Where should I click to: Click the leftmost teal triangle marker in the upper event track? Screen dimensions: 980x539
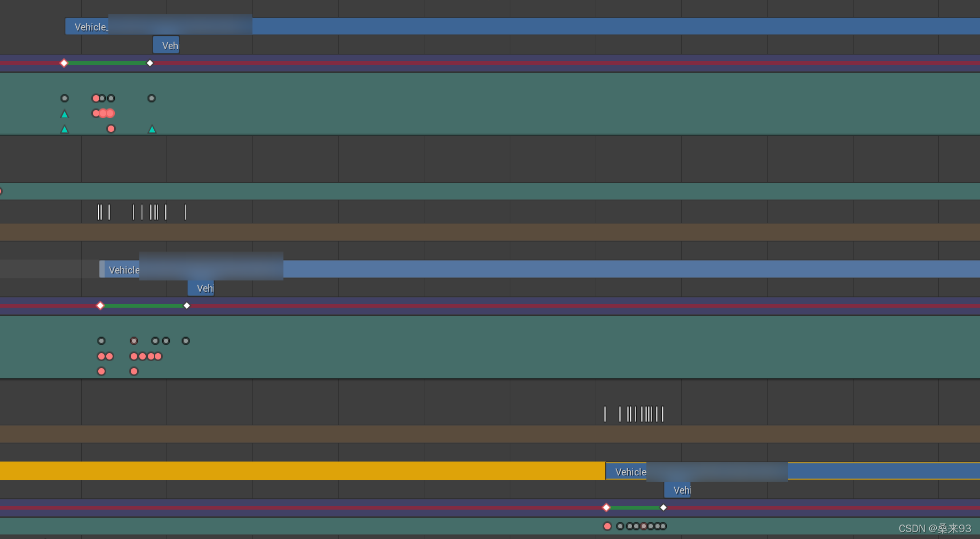(65, 114)
